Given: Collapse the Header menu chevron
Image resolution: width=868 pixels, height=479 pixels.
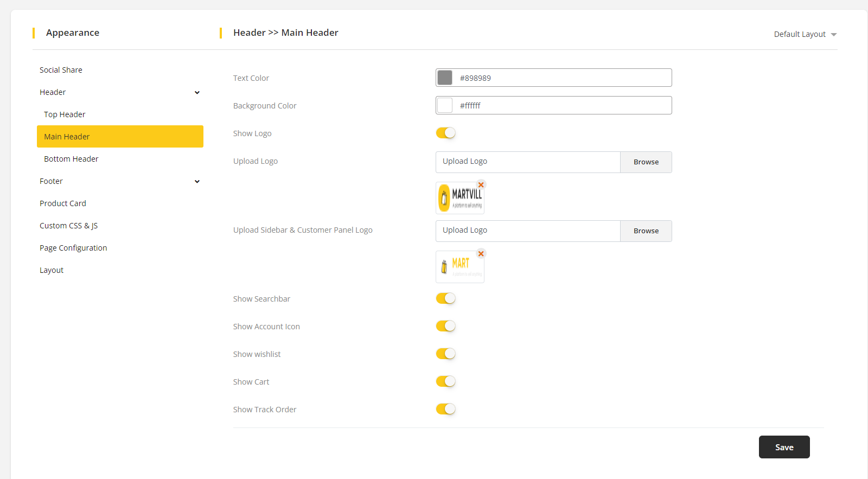Looking at the screenshot, I should (x=197, y=93).
